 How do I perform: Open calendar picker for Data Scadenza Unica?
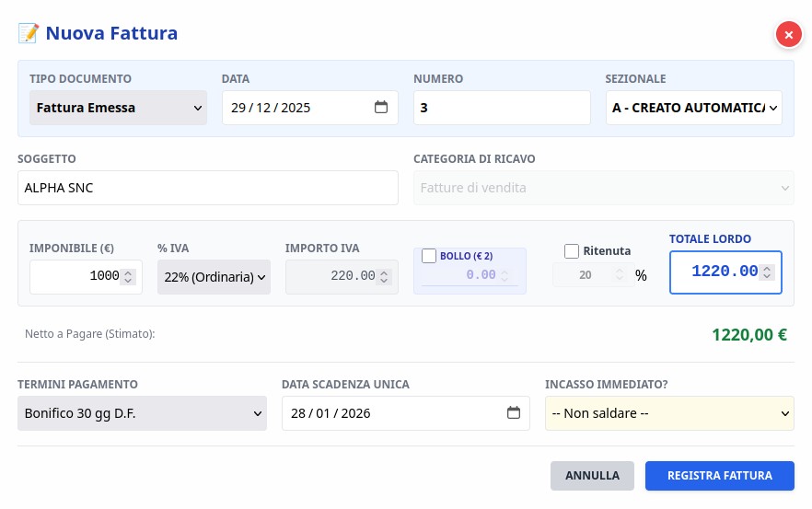[x=514, y=413]
